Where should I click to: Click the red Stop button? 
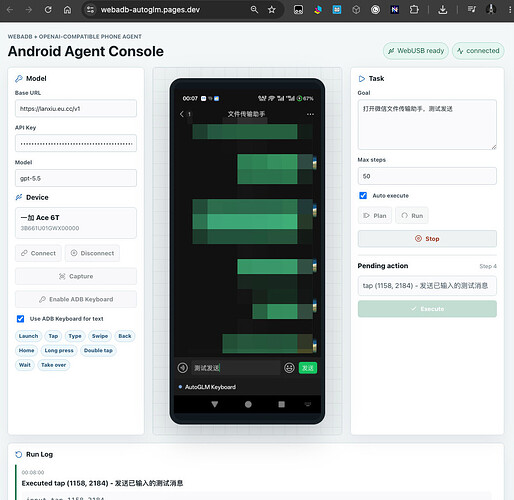(427, 239)
